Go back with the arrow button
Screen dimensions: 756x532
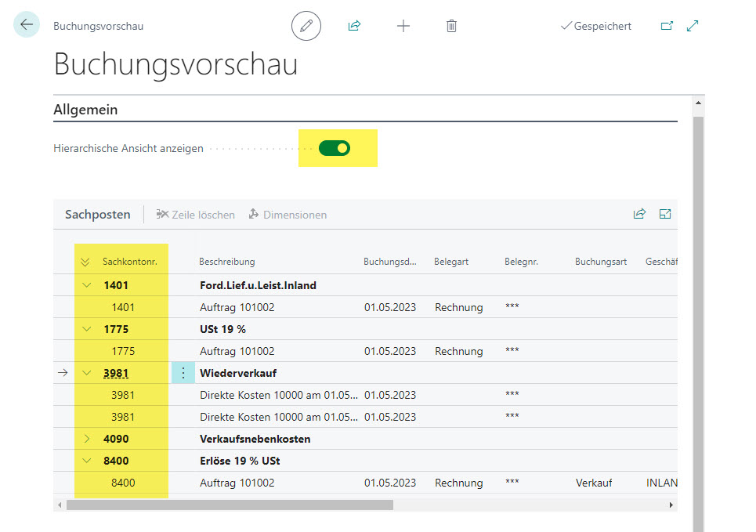point(27,24)
